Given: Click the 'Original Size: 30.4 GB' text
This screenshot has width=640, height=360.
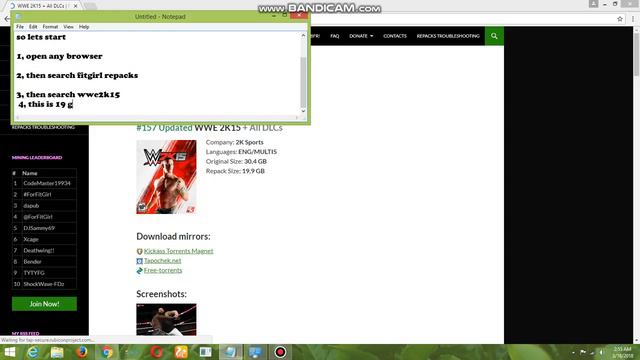Looking at the screenshot, I should (236, 161).
